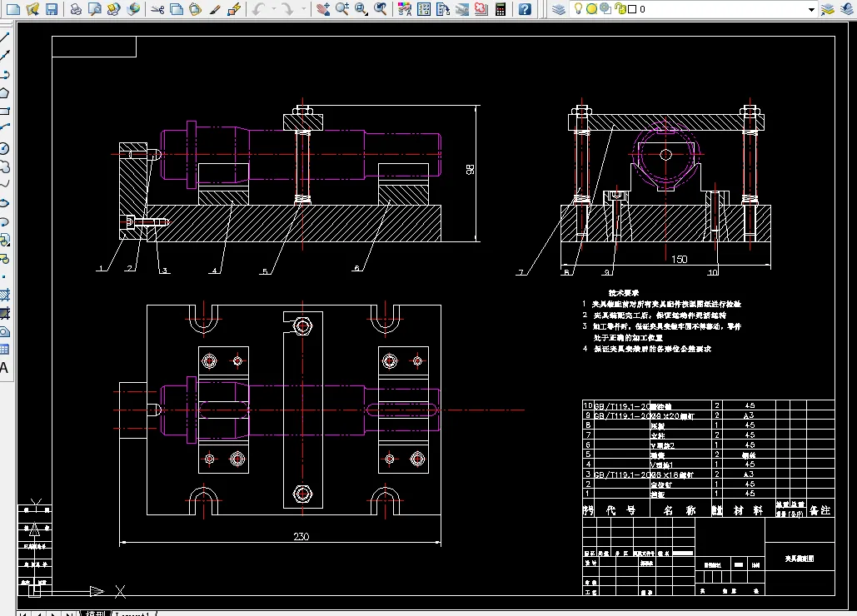Open Help with question mark icon
This screenshot has height=616, width=857.
(x=525, y=8)
